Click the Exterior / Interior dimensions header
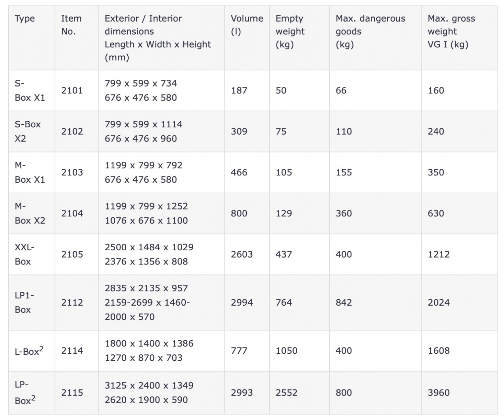The image size is (504, 420). point(158,38)
